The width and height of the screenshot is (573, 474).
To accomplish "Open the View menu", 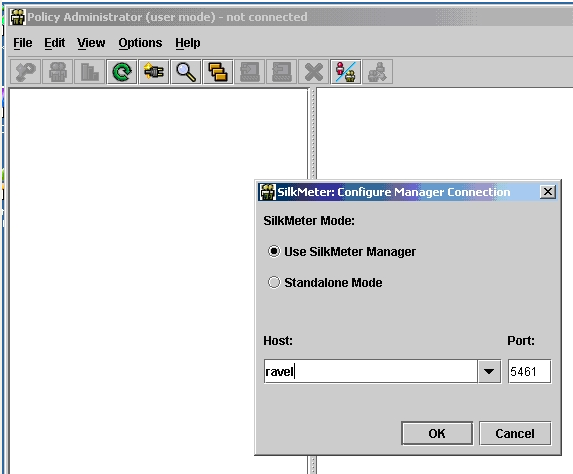I will point(91,43).
